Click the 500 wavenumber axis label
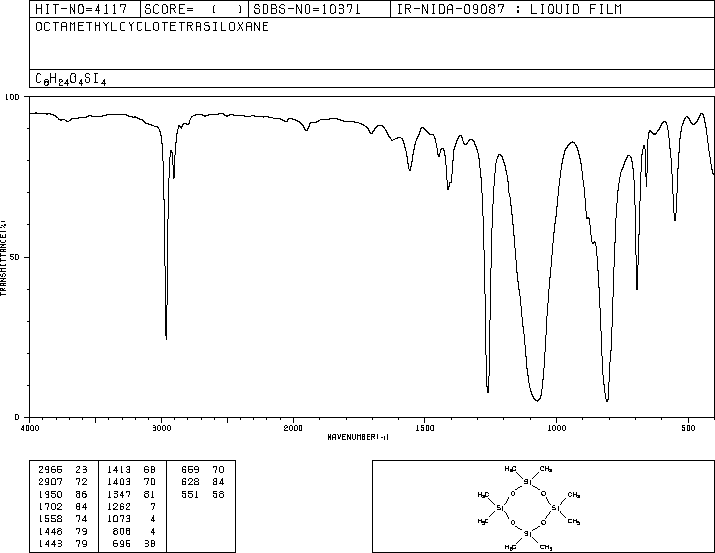Screen dimensions: 715x553 688,428
